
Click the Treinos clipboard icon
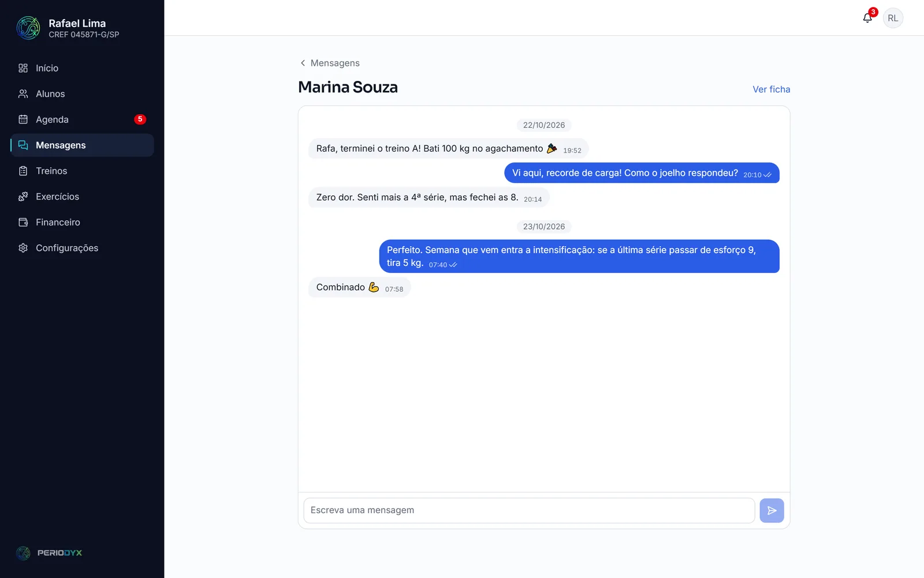[23, 171]
